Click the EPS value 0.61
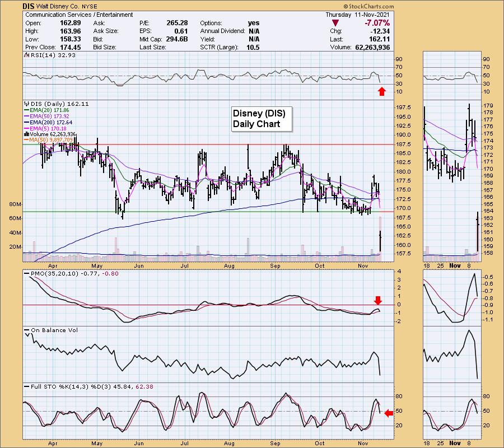This screenshot has width=504, height=448. pyautogui.click(x=181, y=31)
